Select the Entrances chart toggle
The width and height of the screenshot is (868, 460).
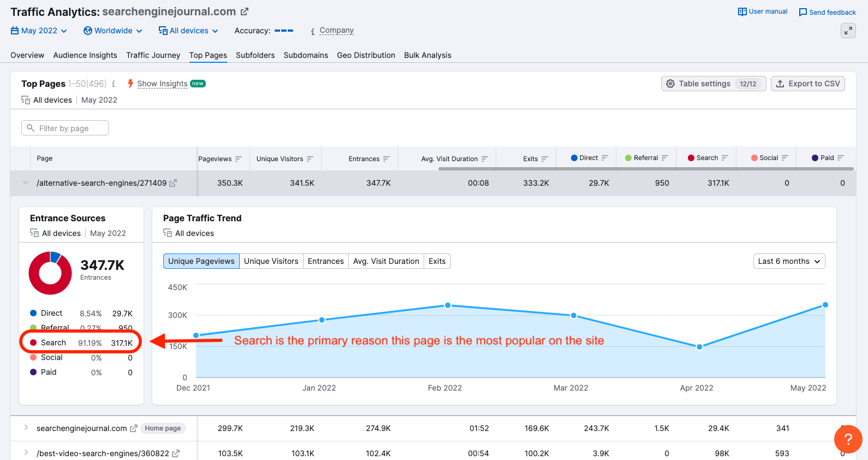(325, 261)
